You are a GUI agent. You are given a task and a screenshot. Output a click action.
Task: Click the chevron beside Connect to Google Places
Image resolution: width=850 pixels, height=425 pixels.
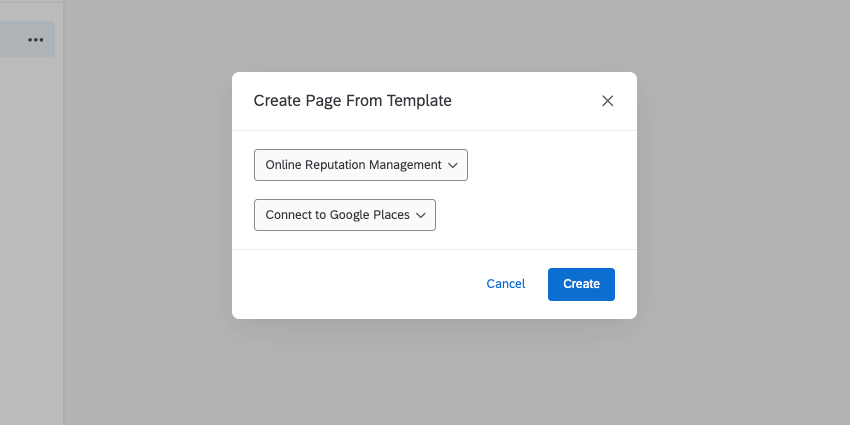tap(421, 215)
